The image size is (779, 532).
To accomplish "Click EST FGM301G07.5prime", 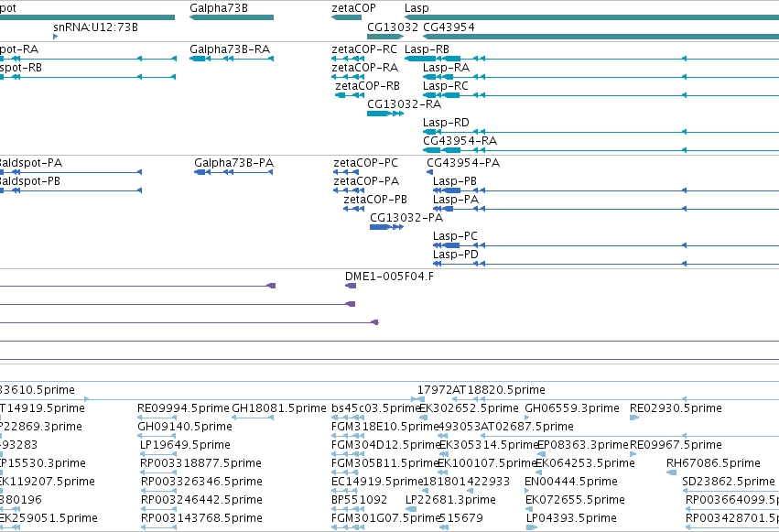I will pyautogui.click(x=384, y=518).
